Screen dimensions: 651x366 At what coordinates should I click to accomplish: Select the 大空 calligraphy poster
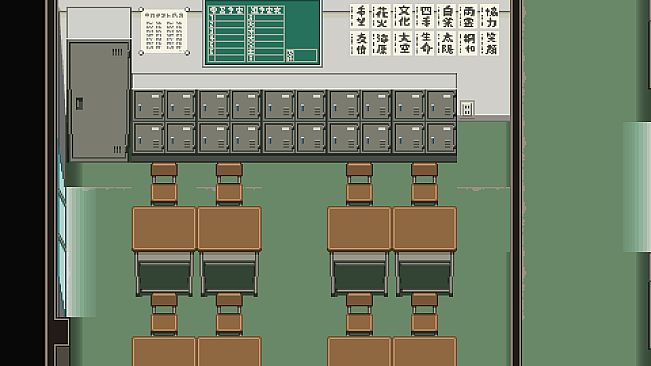pos(403,43)
